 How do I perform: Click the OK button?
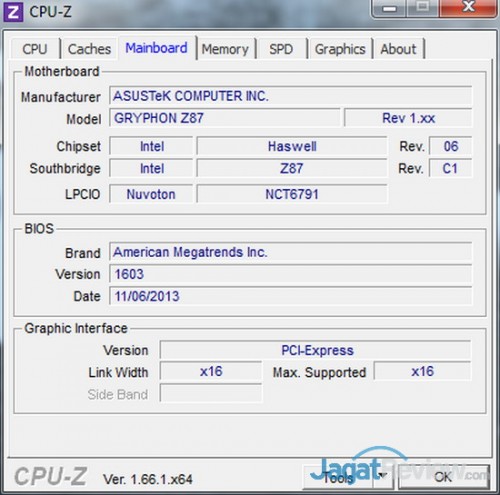tap(443, 477)
